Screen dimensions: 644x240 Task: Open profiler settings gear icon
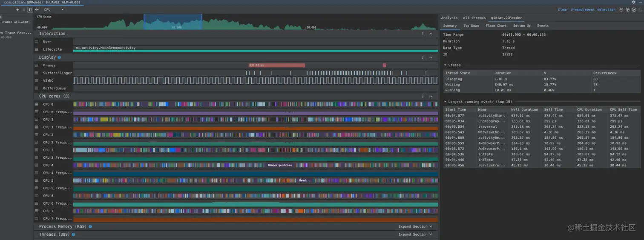634,2
